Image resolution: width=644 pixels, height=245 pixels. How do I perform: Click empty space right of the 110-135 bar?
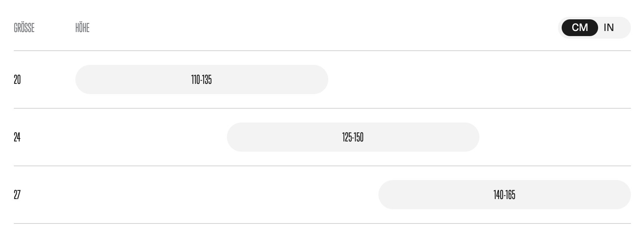474,79
